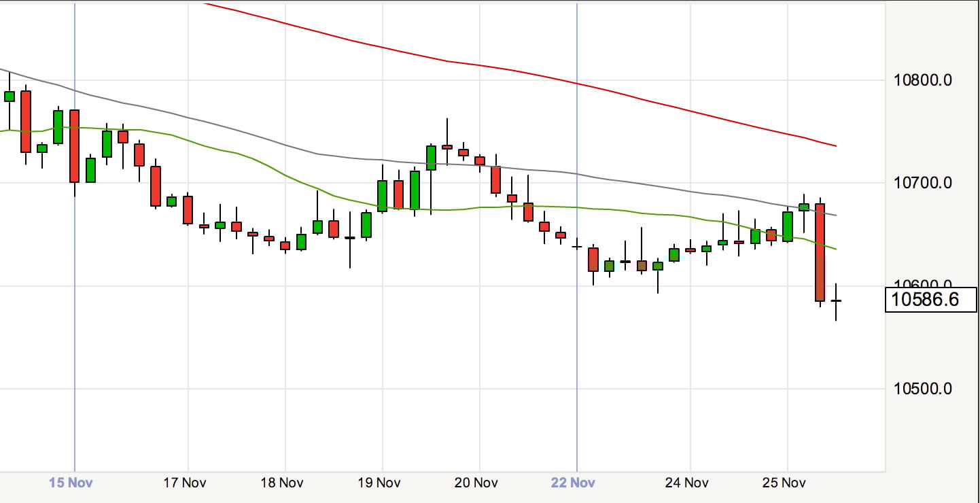Select the 25 Nov date label
This screenshot has height=503, width=980.
click(x=784, y=483)
